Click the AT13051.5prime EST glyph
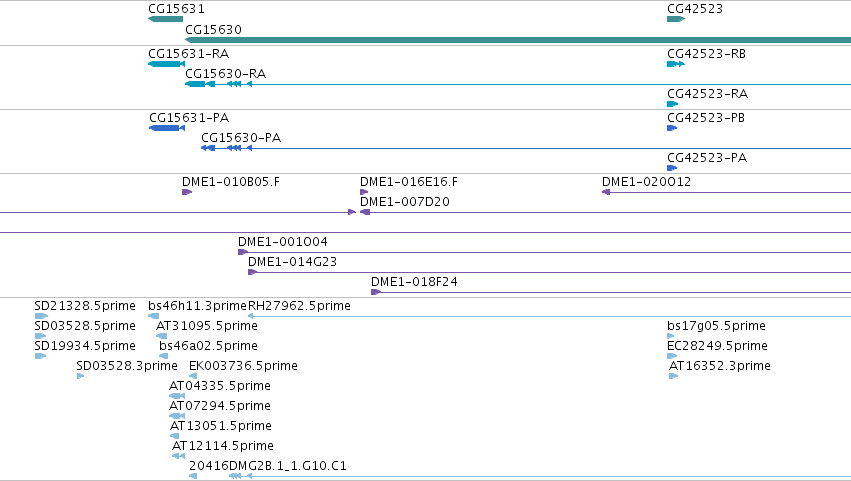This screenshot has height=481, width=851. pyautogui.click(x=174, y=436)
